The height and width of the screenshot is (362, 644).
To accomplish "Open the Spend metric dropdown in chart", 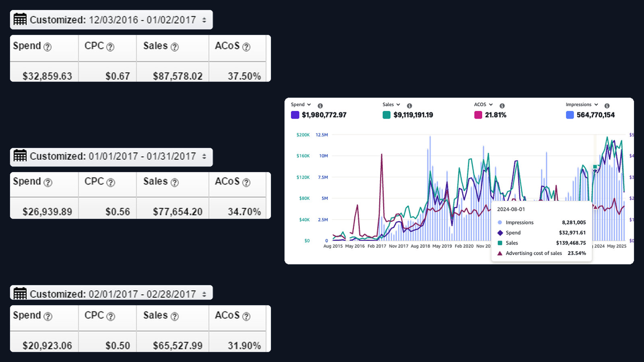I will coord(301,105).
